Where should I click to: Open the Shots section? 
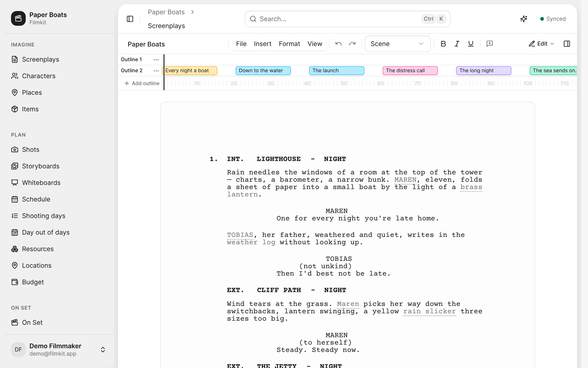(x=59, y=149)
